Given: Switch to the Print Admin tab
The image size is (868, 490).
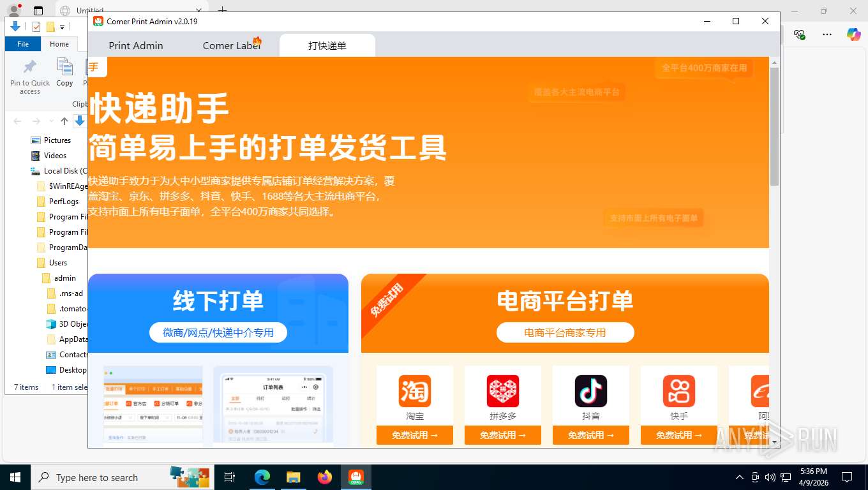Looking at the screenshot, I should (x=136, y=45).
